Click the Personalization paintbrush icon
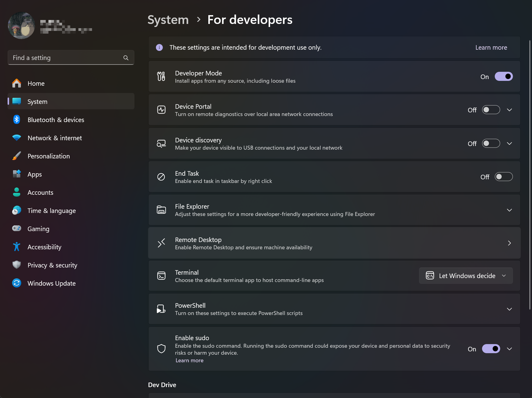The image size is (532, 398). coord(17,156)
